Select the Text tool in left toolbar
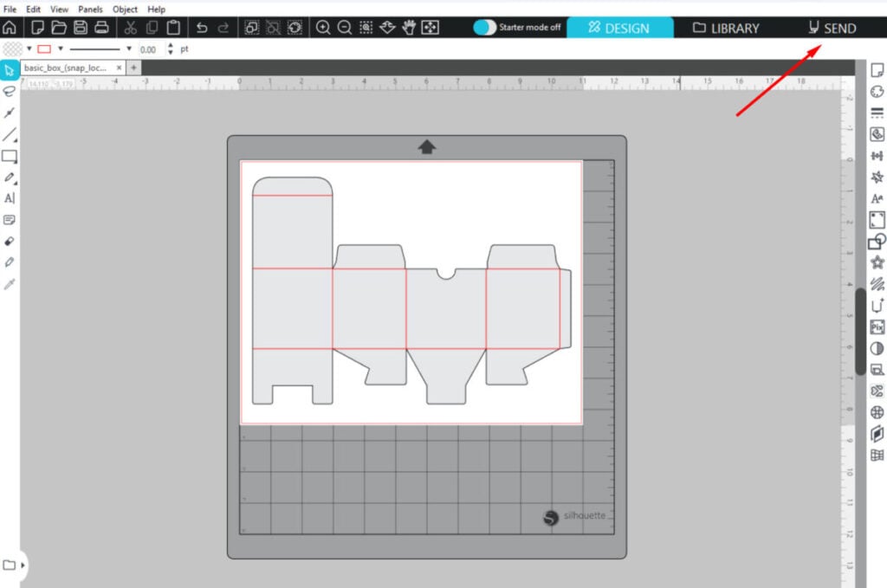887x588 pixels. click(x=10, y=198)
